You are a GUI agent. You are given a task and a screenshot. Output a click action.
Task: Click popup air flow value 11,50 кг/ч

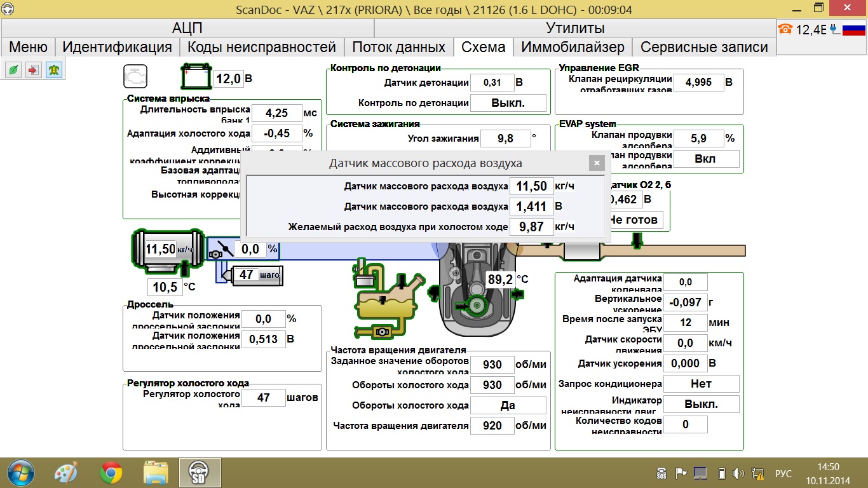point(531,186)
